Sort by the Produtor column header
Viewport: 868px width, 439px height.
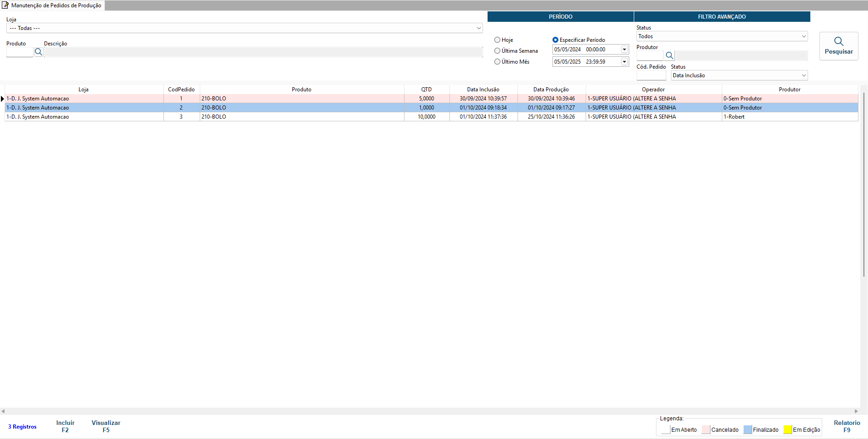(790, 90)
